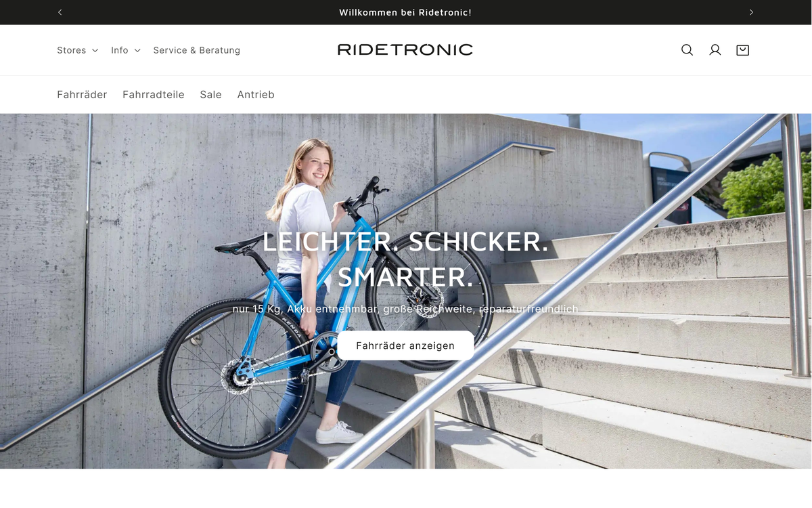This screenshot has width=812, height=508.
Task: Select the Antrieb menu item
Action: [256, 95]
